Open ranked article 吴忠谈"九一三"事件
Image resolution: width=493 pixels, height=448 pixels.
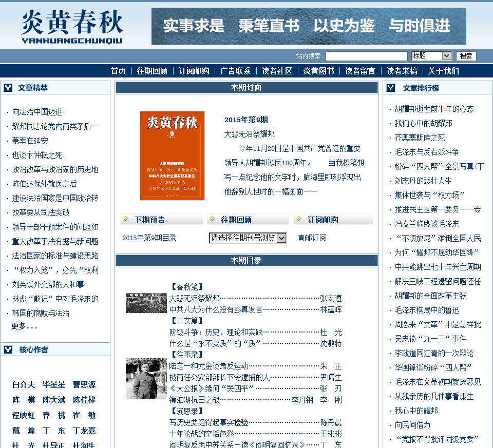430,339
